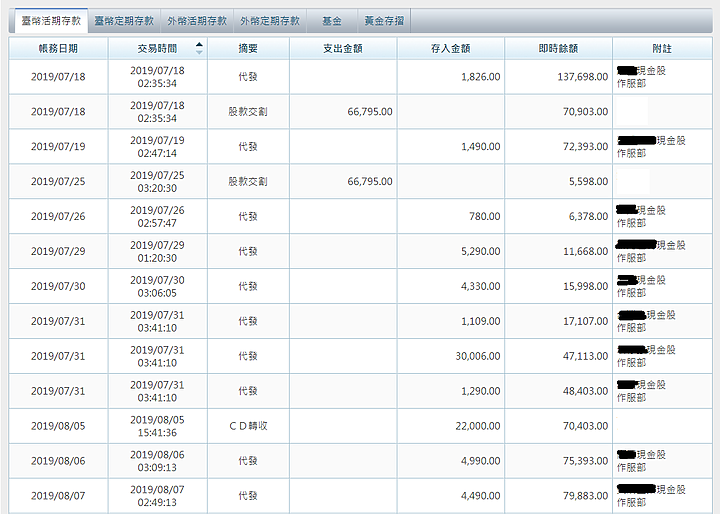720x514 pixels.
Task: Click accounting date 2019/07/26
Action: 58,216
